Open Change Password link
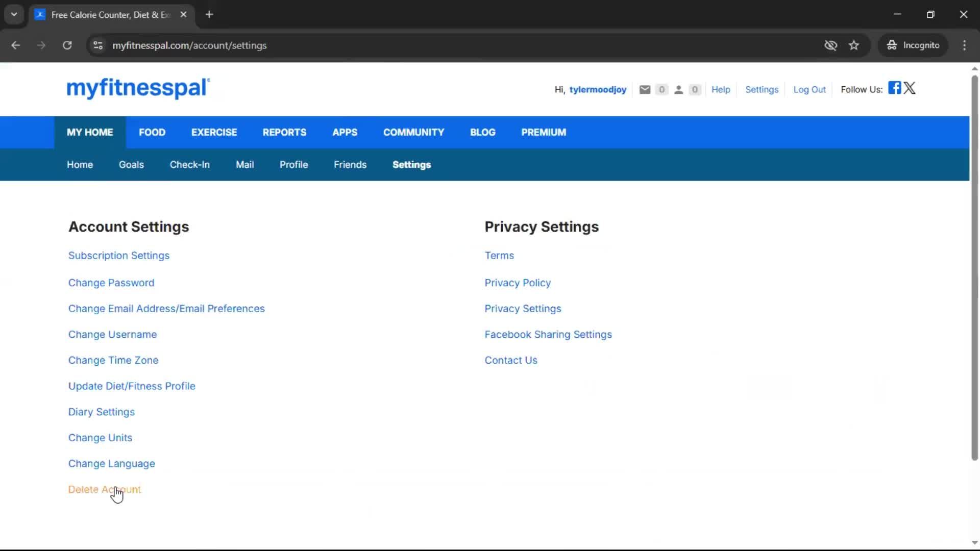The width and height of the screenshot is (980, 551). click(x=111, y=283)
